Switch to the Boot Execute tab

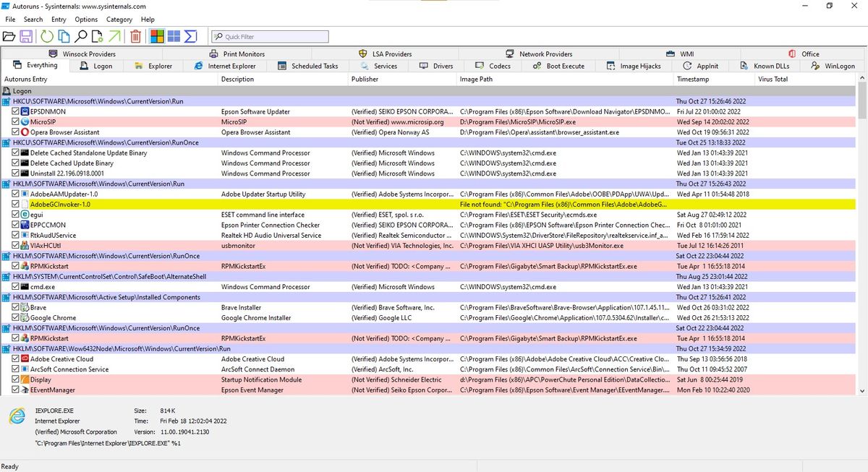point(558,66)
